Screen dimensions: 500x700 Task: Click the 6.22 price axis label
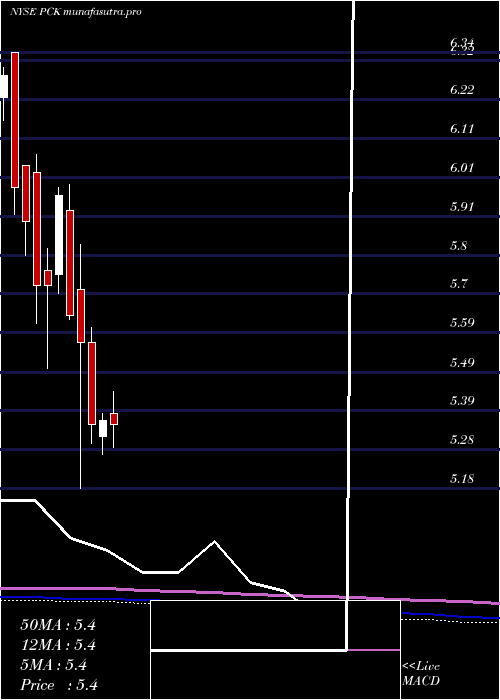(462, 90)
